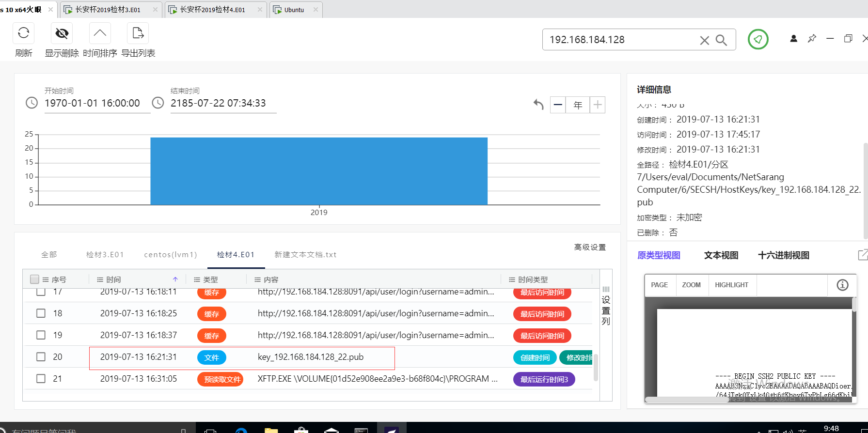868x433 pixels.
Task: Toggle the select-all header checkbox
Action: pyautogui.click(x=34, y=279)
